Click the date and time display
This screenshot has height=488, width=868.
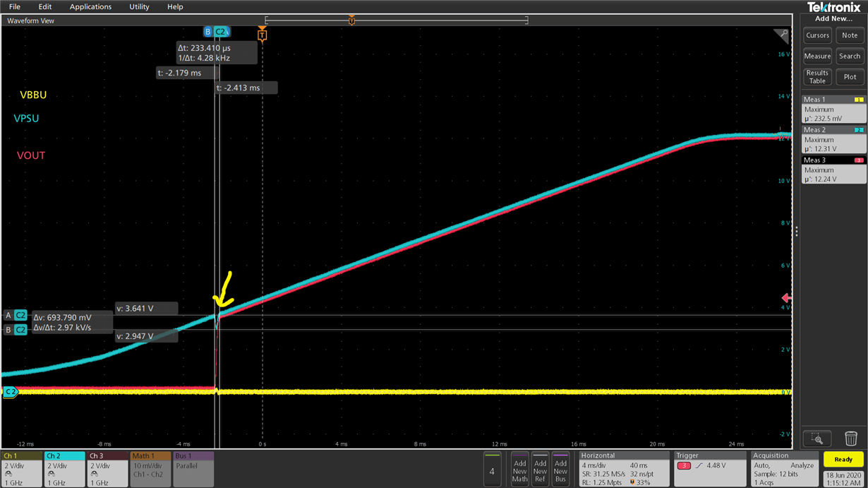pyautogui.click(x=843, y=478)
